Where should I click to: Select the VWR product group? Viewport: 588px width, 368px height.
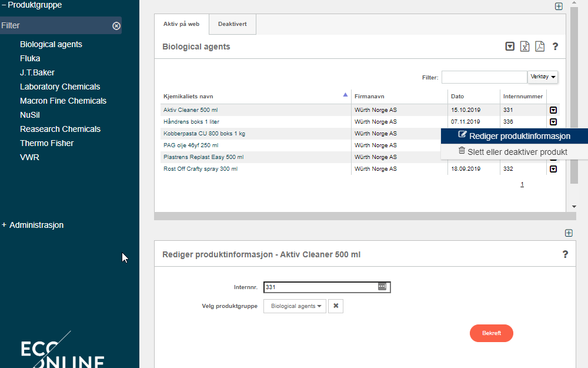tap(29, 157)
